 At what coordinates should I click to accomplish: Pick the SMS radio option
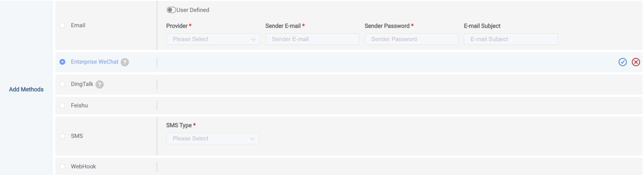click(x=62, y=136)
